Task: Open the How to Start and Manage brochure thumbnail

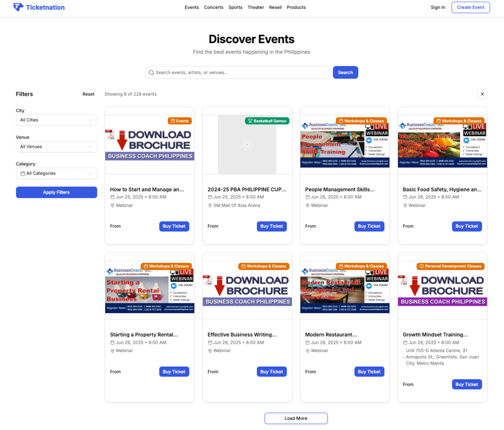Action: click(150, 144)
